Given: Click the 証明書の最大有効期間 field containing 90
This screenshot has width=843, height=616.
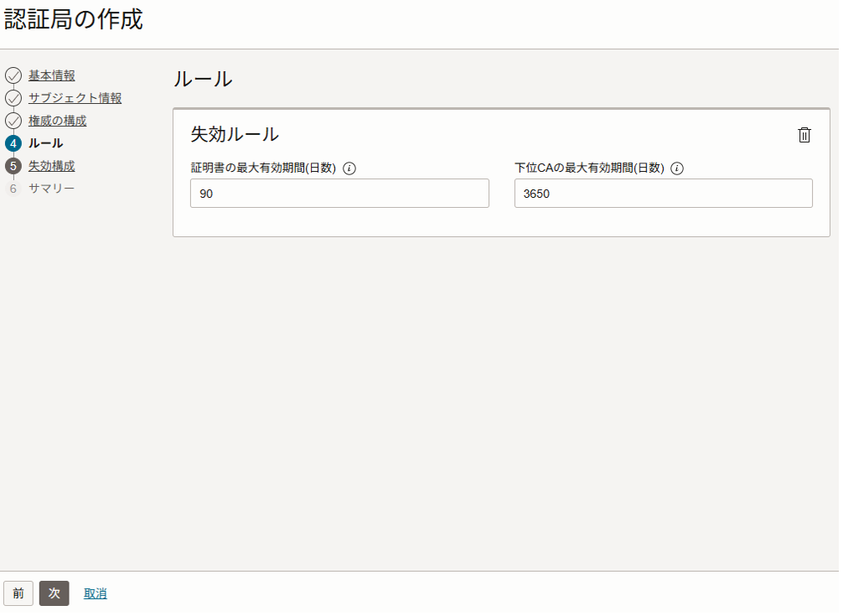Looking at the screenshot, I should pos(339,194).
